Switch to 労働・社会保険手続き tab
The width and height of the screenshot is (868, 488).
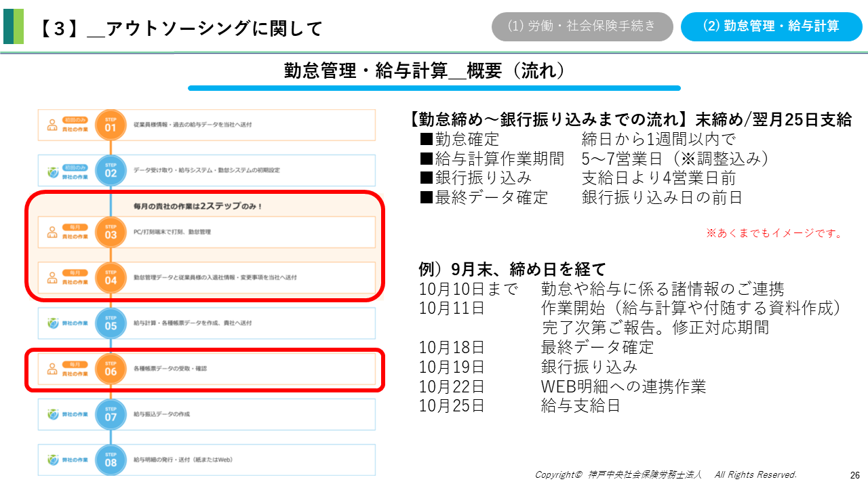click(582, 26)
